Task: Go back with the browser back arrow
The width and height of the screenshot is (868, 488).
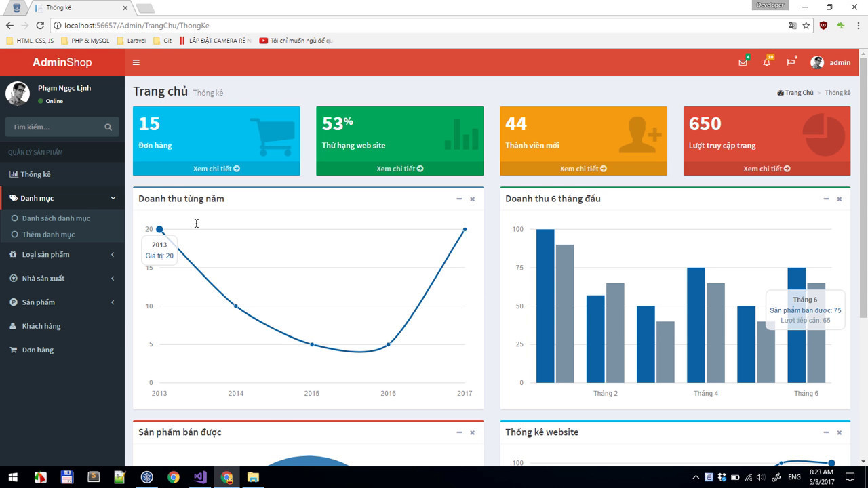Action: point(9,25)
